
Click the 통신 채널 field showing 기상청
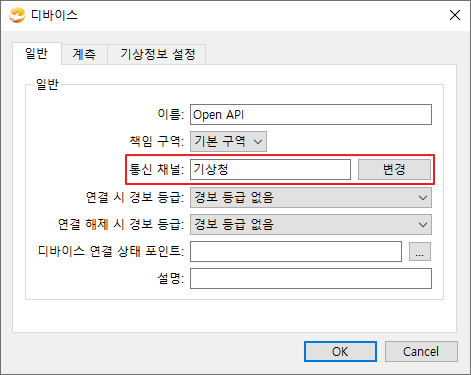(x=270, y=169)
